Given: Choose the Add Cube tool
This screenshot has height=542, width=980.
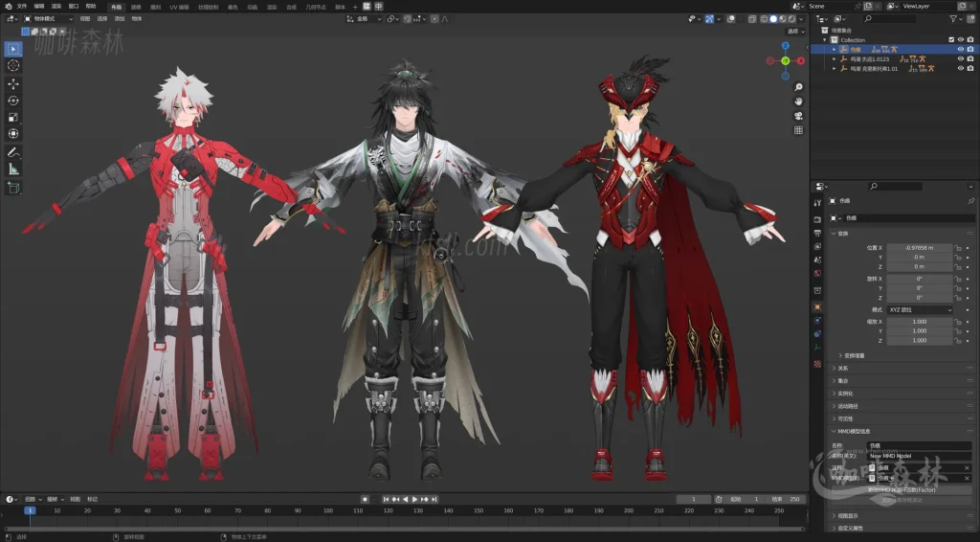Looking at the screenshot, I should (x=13, y=188).
